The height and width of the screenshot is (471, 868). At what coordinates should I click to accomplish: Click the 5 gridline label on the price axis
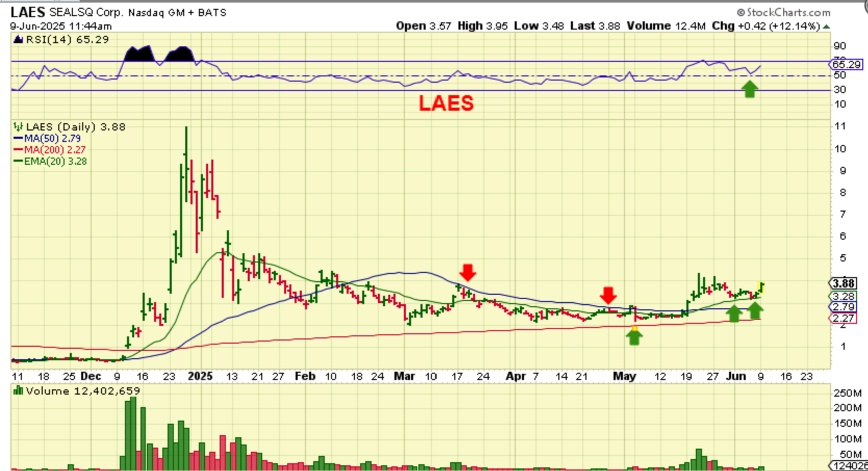(x=843, y=258)
